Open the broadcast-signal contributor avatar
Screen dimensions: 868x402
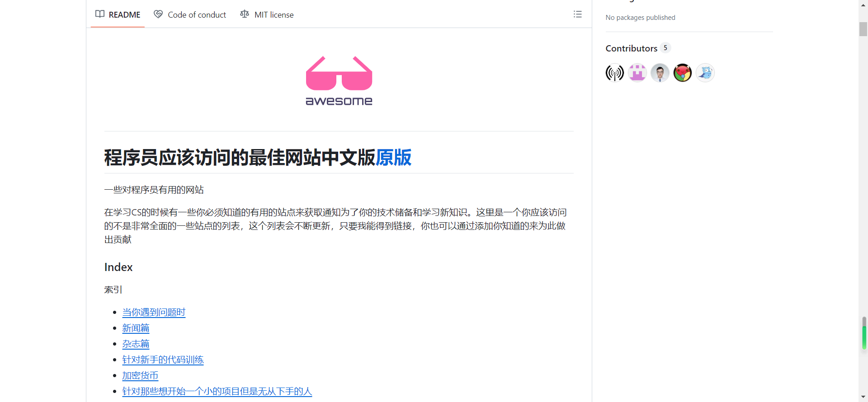point(615,73)
